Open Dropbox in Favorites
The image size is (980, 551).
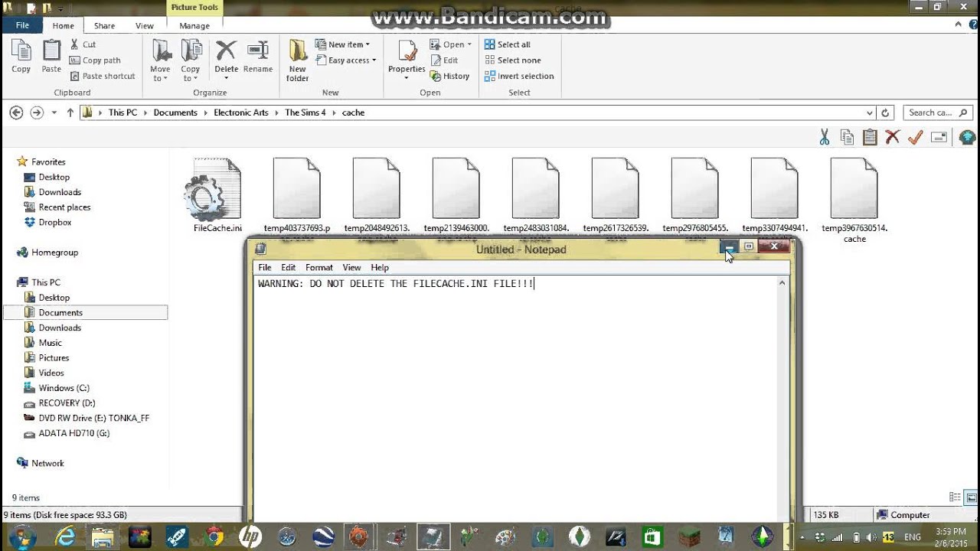click(x=54, y=222)
